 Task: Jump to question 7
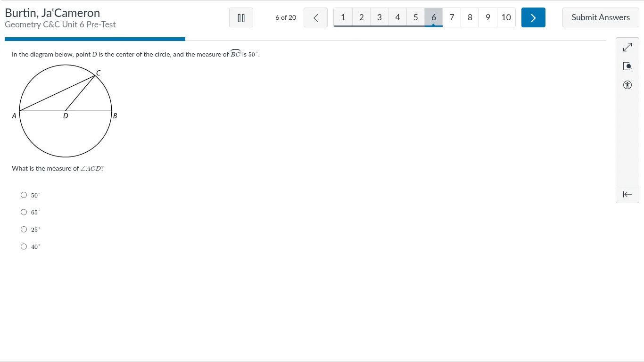pyautogui.click(x=452, y=17)
